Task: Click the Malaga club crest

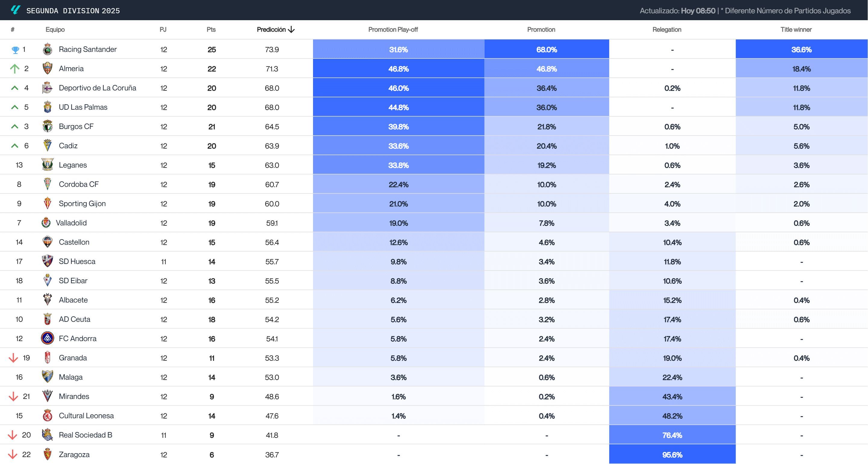Action: point(48,377)
